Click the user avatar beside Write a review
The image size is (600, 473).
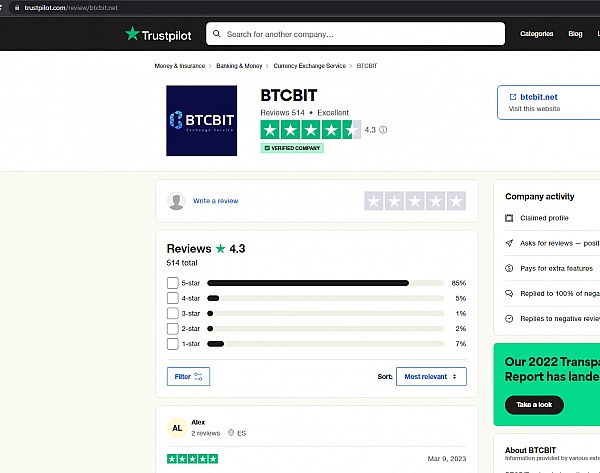click(x=176, y=201)
